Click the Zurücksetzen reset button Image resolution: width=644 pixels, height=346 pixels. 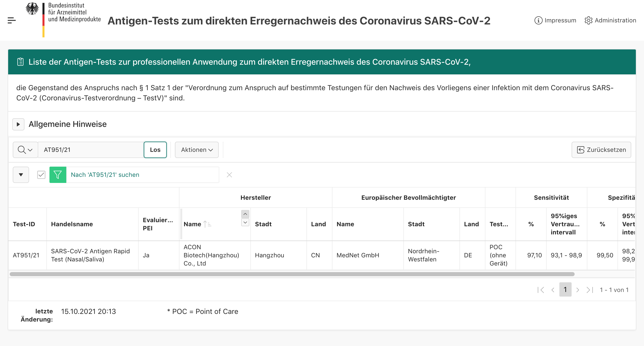(601, 150)
